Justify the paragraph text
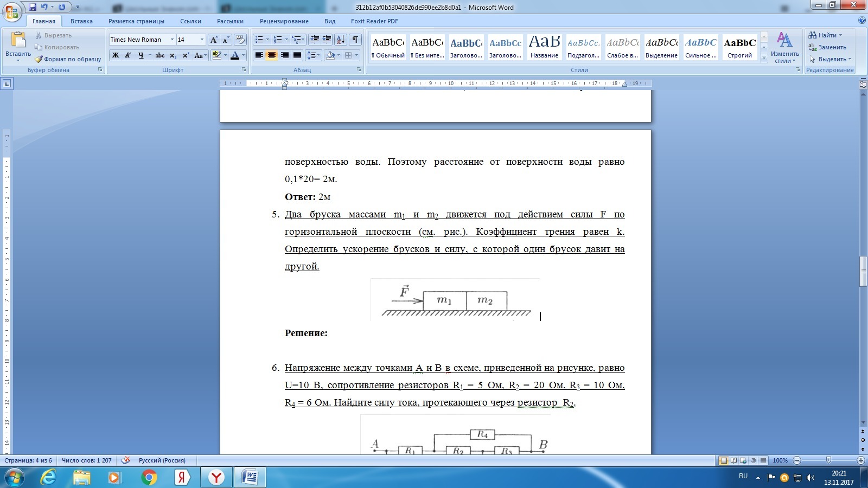868x488 pixels. 297,55
